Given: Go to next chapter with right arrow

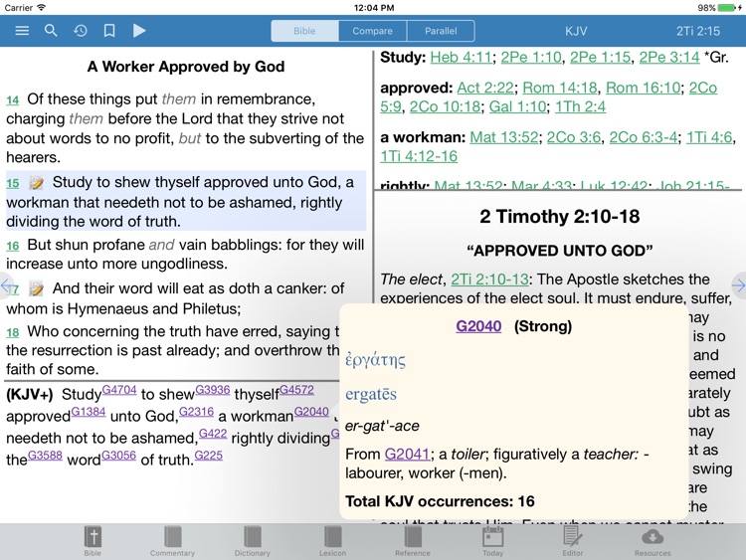Looking at the screenshot, I should click(738, 285).
